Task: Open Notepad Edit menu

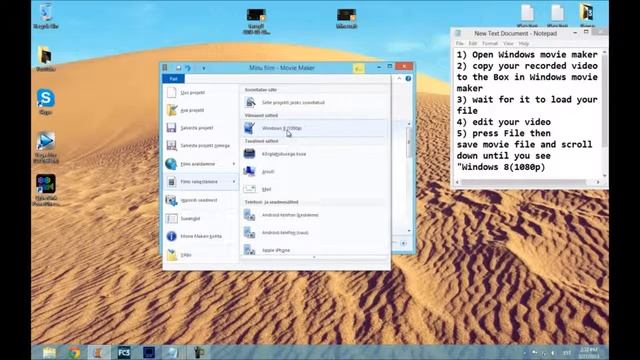Action: (473, 43)
